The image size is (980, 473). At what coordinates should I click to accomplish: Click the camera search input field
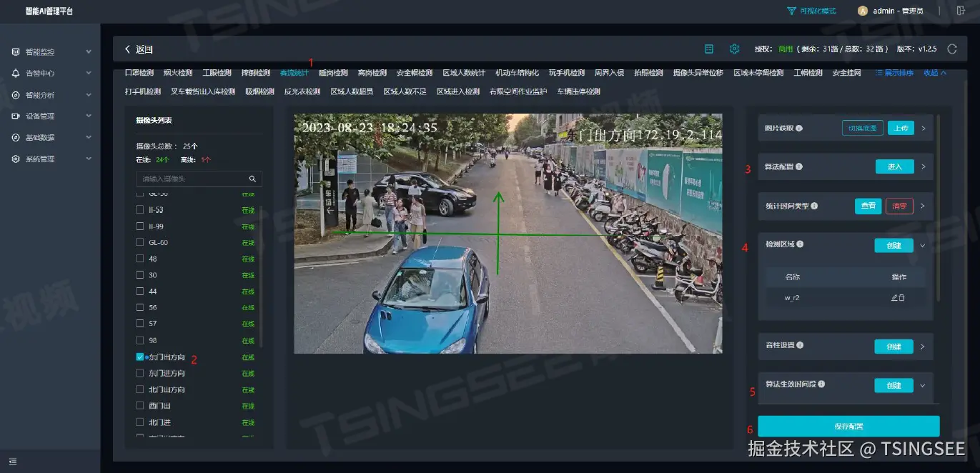pos(199,179)
